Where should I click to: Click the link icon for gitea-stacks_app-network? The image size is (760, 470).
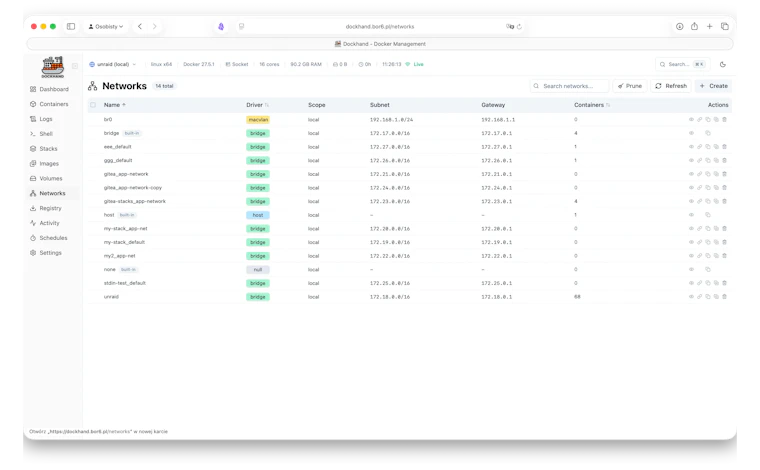pyautogui.click(x=699, y=201)
